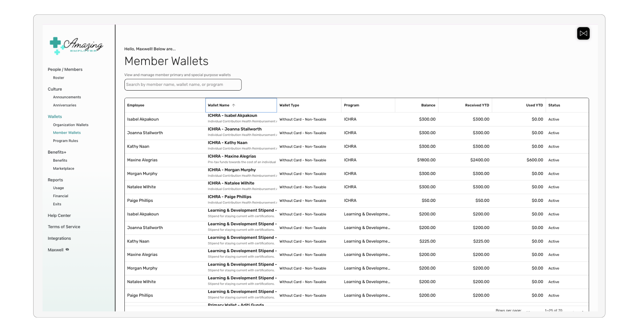
Task: Click the $225.00 balance for Kathy Naan
Action: click(x=427, y=241)
